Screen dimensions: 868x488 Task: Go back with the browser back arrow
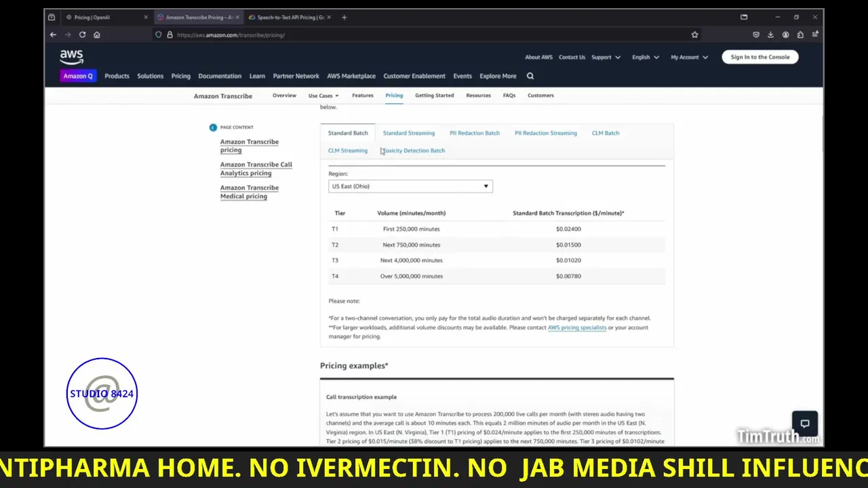pyautogui.click(x=53, y=35)
